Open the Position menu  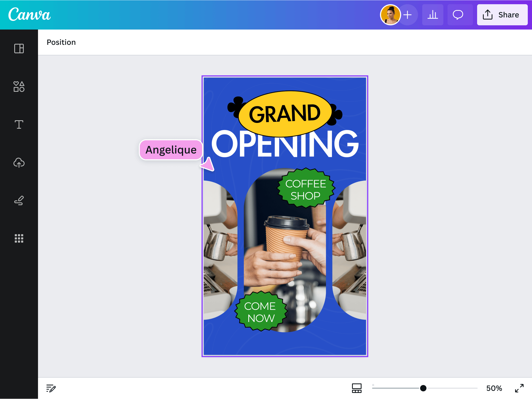[61, 42]
